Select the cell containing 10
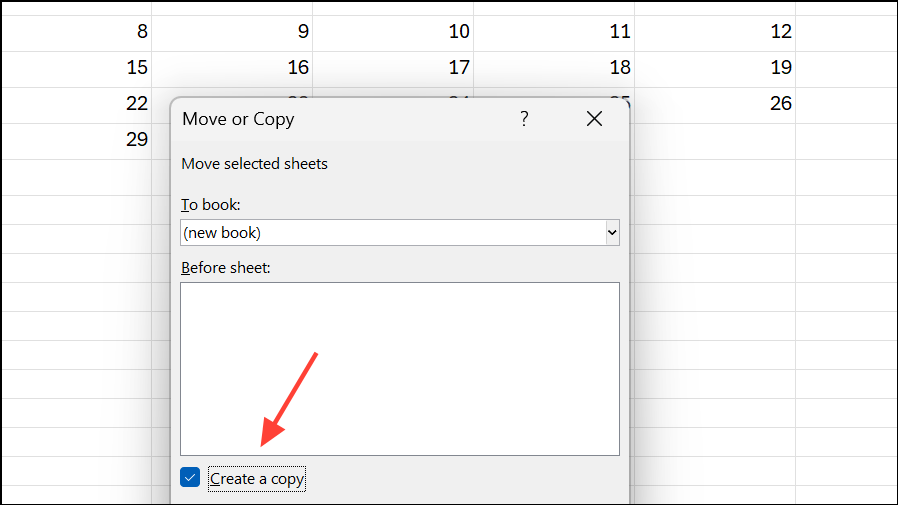The width and height of the screenshot is (898, 505). (393, 31)
